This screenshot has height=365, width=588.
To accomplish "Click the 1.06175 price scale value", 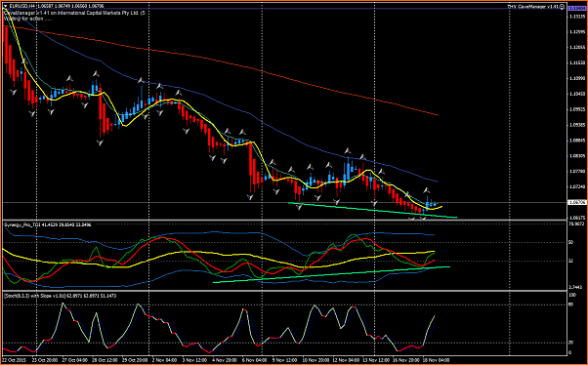I will click(577, 218).
